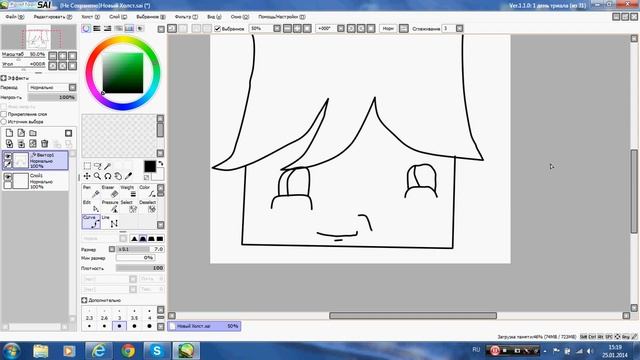Viewport: 640px width, 360px height.
Task: Choose the Color vector tool
Action: click(x=147, y=191)
